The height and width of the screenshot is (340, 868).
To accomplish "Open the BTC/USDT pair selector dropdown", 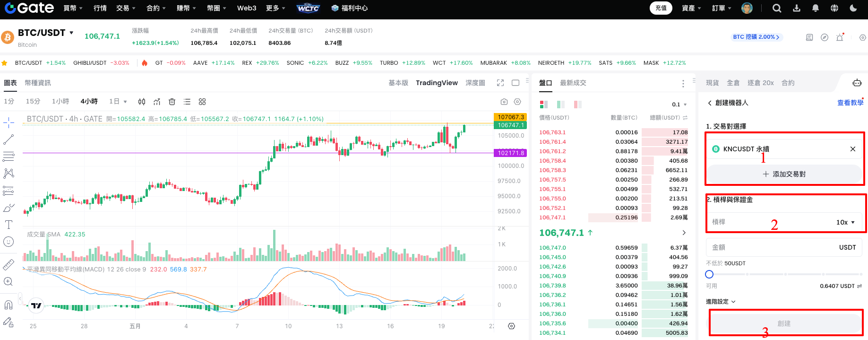I will [x=71, y=33].
